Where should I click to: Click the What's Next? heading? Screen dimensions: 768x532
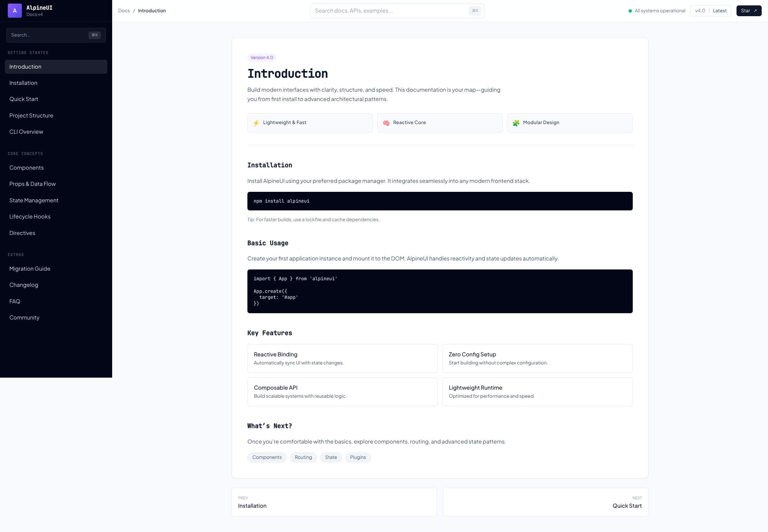pos(270,426)
